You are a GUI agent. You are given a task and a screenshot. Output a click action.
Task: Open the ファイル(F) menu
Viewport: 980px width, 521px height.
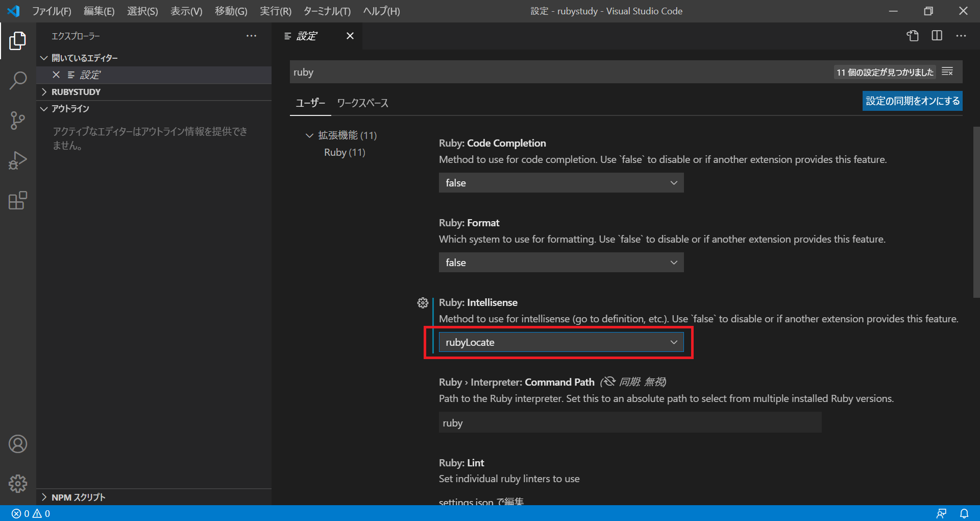pyautogui.click(x=52, y=11)
